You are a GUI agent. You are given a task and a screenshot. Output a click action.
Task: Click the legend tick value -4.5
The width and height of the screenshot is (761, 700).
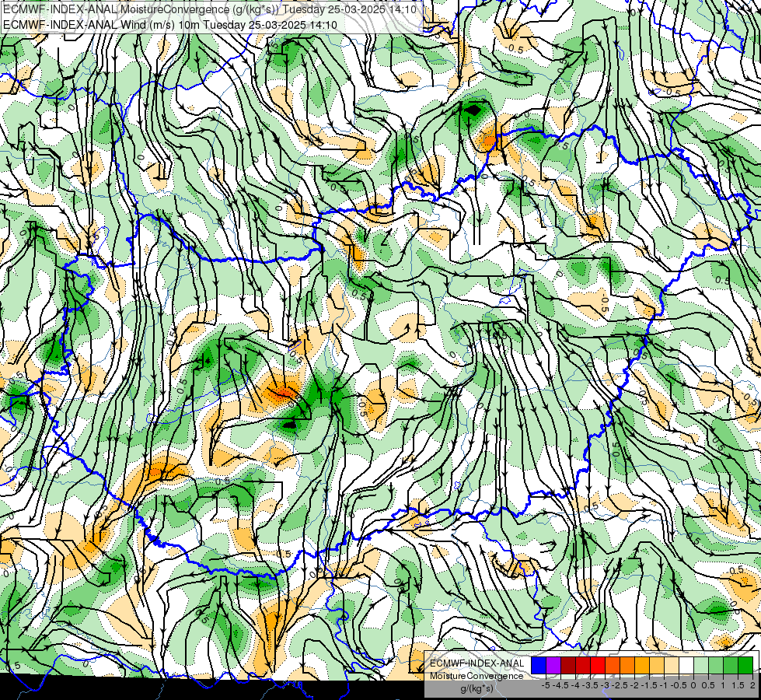pos(560,685)
